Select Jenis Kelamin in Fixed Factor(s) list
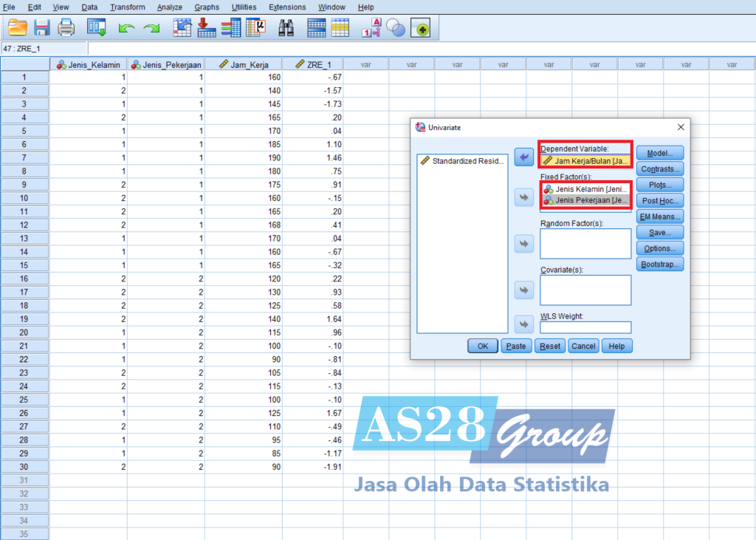The width and height of the screenshot is (756, 540). [x=586, y=189]
